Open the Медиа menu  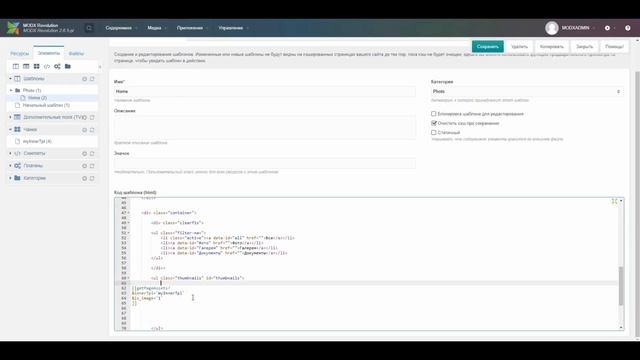(157, 28)
